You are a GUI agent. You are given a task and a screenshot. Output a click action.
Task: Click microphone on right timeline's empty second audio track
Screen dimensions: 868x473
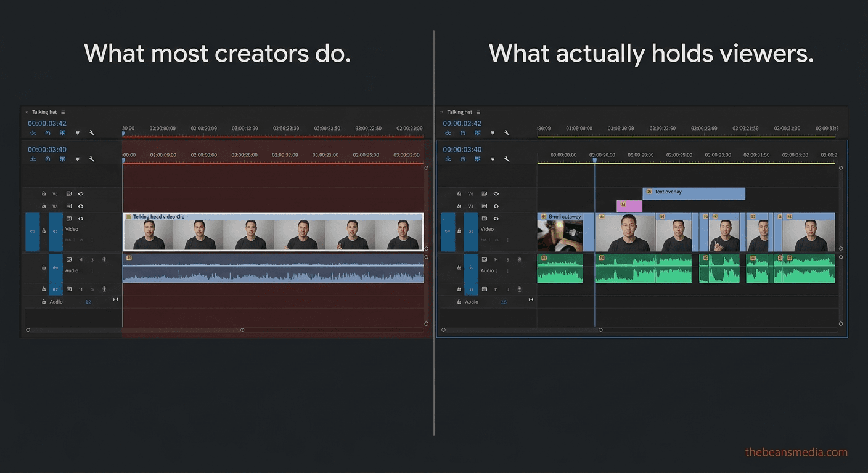(520, 289)
